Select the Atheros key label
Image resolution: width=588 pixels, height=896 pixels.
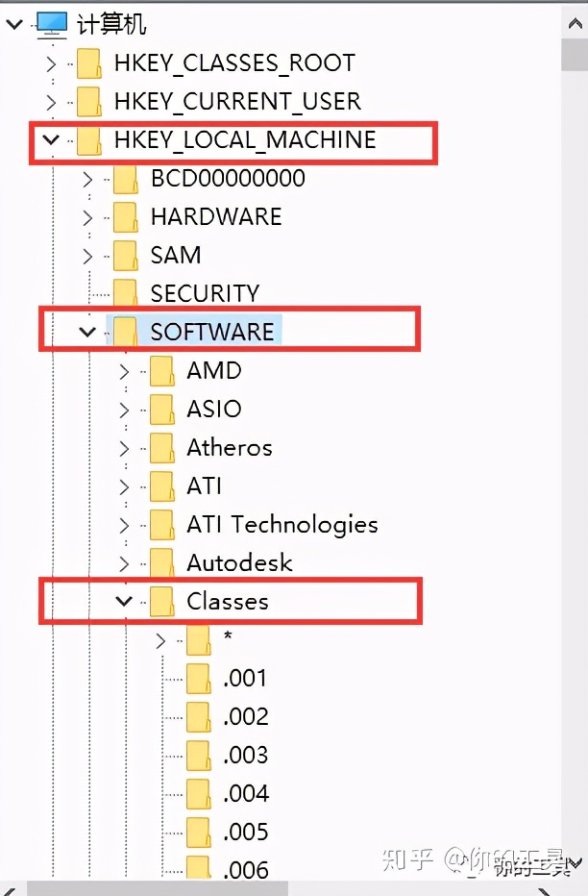coord(230,447)
